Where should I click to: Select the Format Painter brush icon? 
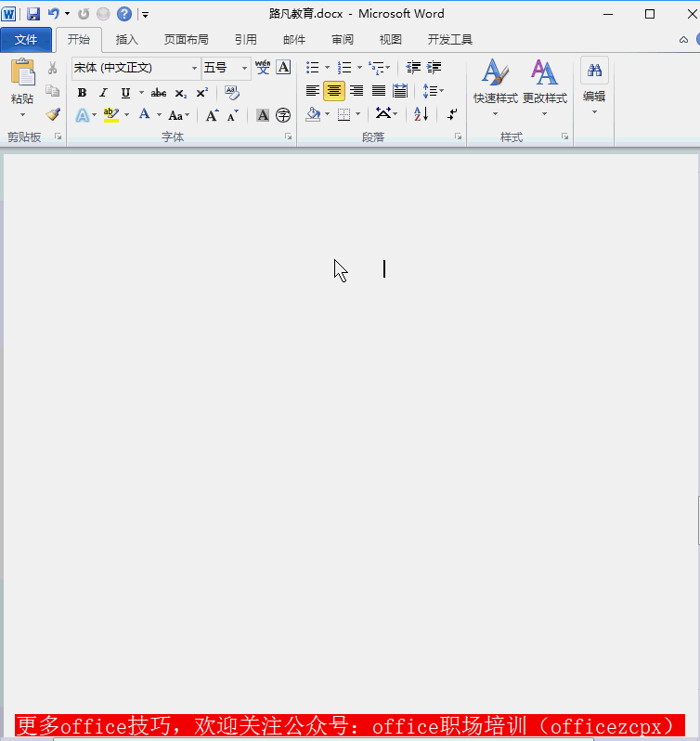[53, 114]
